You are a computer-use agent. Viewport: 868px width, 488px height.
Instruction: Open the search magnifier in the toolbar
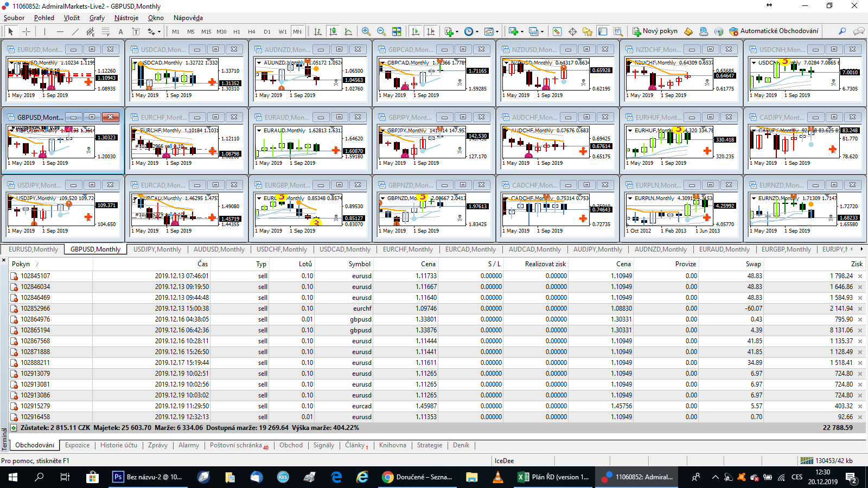click(842, 31)
